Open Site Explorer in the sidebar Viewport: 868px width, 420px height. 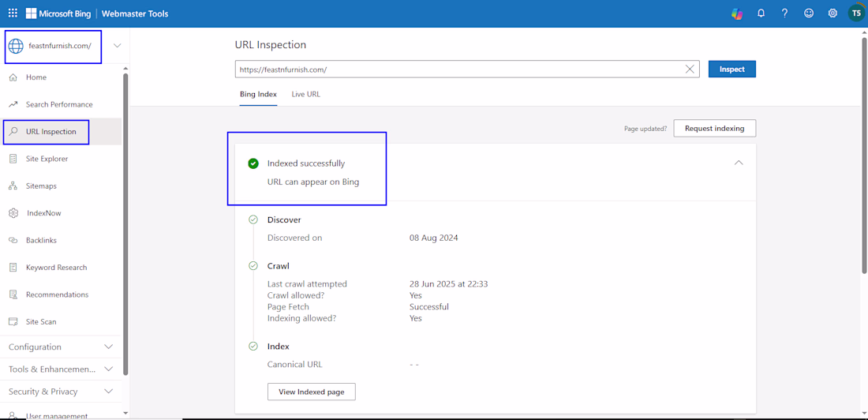click(x=47, y=159)
